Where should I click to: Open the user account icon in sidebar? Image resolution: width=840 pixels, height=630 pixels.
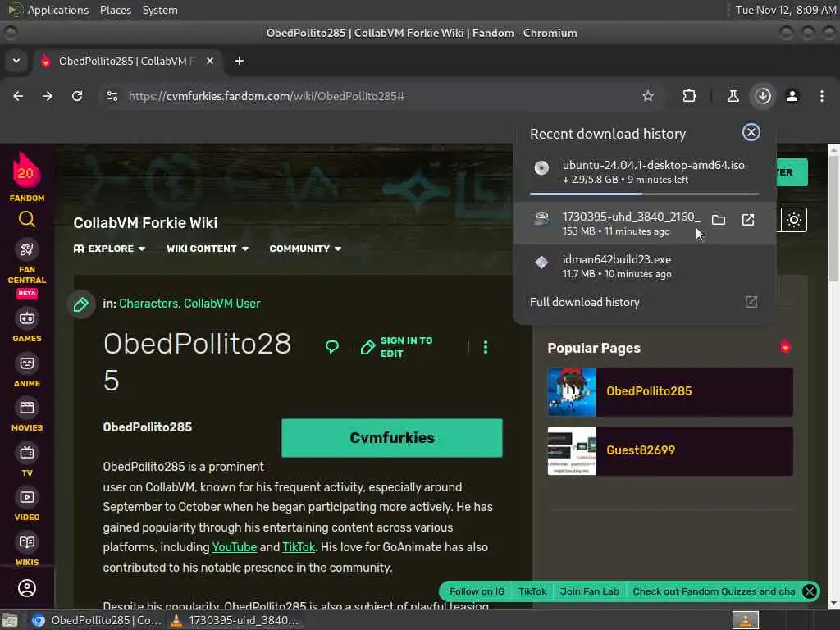pos(27,589)
